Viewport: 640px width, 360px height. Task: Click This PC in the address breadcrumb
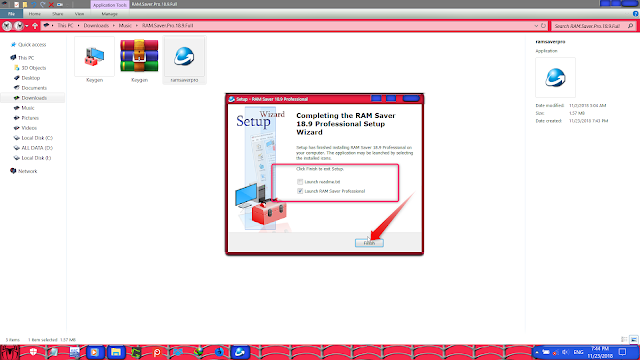[x=65, y=25]
